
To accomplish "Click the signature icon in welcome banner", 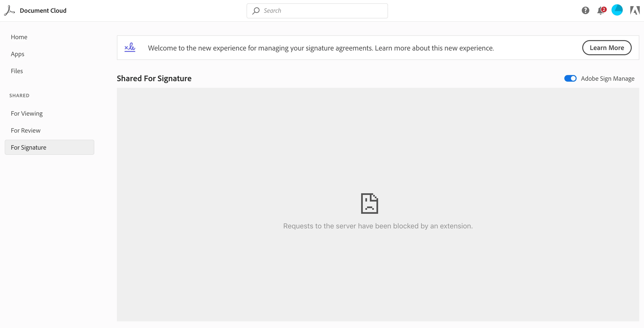I will pyautogui.click(x=130, y=47).
